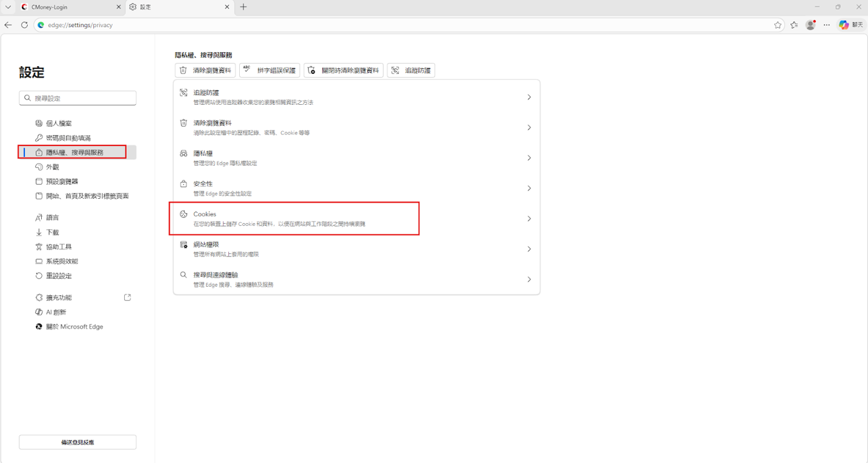Click the cookie icon on Cookies row
Screen dimensions: 868x463
click(183, 214)
